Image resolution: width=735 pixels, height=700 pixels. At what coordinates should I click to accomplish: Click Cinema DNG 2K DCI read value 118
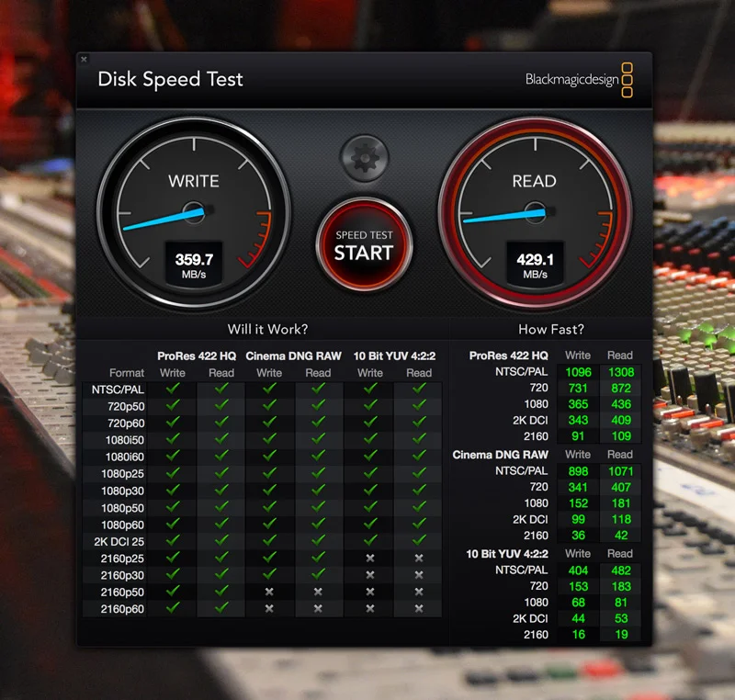[621, 519]
